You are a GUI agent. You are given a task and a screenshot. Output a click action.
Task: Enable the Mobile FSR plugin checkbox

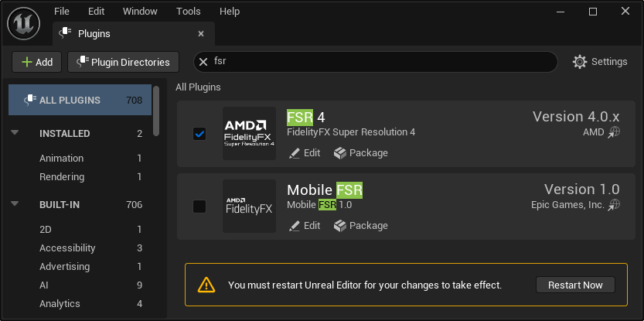coord(199,207)
